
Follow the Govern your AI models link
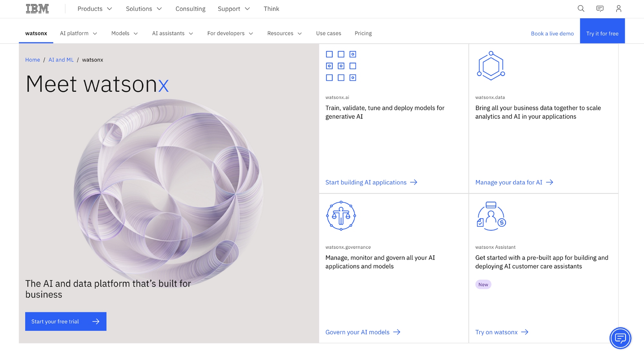tap(363, 332)
